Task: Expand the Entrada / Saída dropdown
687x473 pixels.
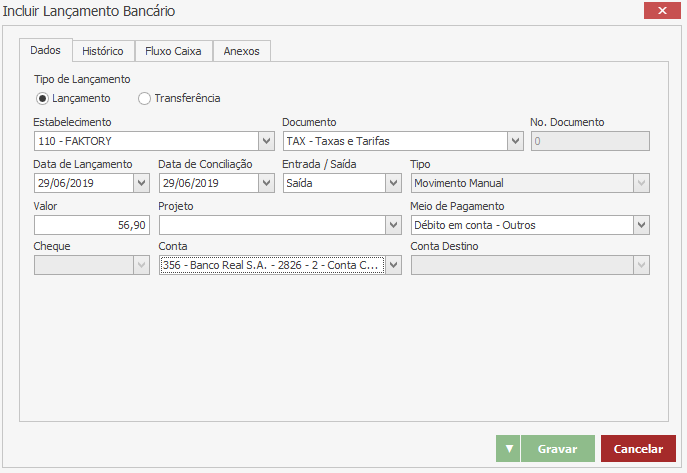Action: pyautogui.click(x=393, y=183)
